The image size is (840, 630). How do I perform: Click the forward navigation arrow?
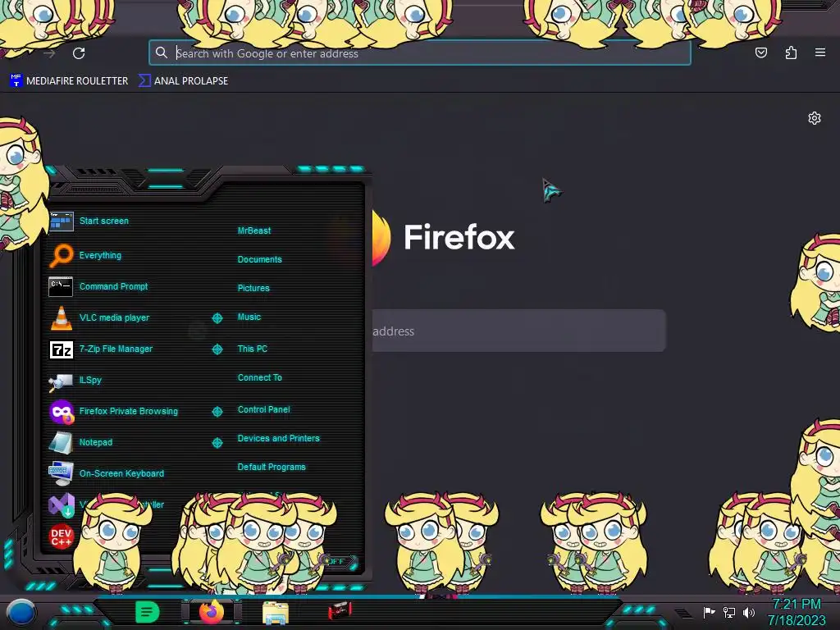(49, 53)
